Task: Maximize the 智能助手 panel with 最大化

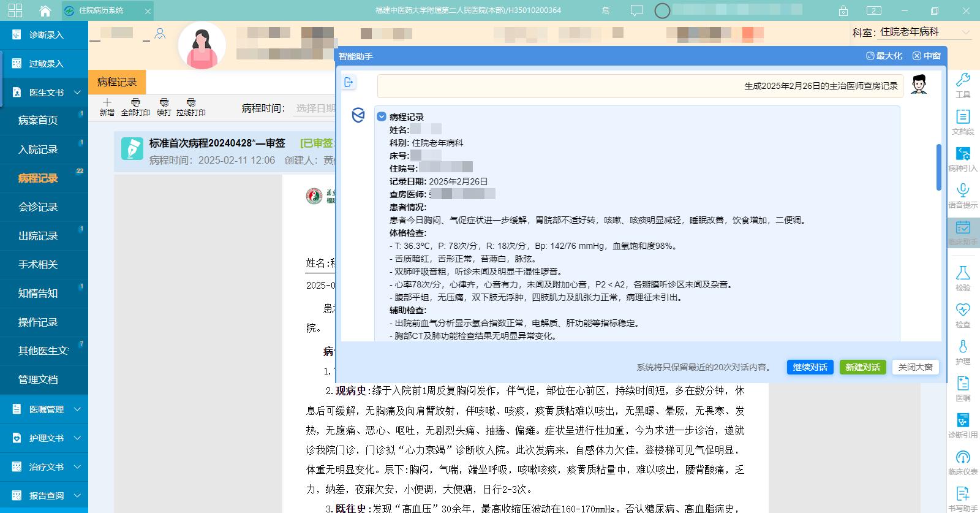Action: click(x=884, y=56)
